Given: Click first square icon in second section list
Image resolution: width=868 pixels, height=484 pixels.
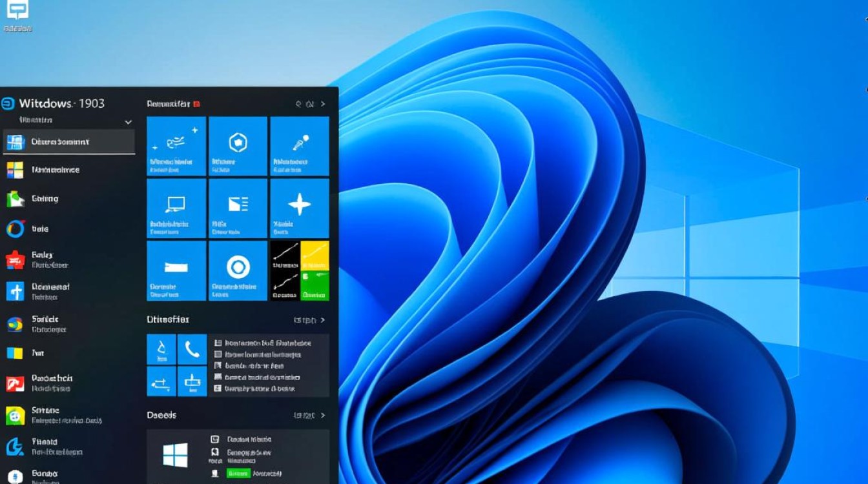Looking at the screenshot, I should tap(218, 343).
